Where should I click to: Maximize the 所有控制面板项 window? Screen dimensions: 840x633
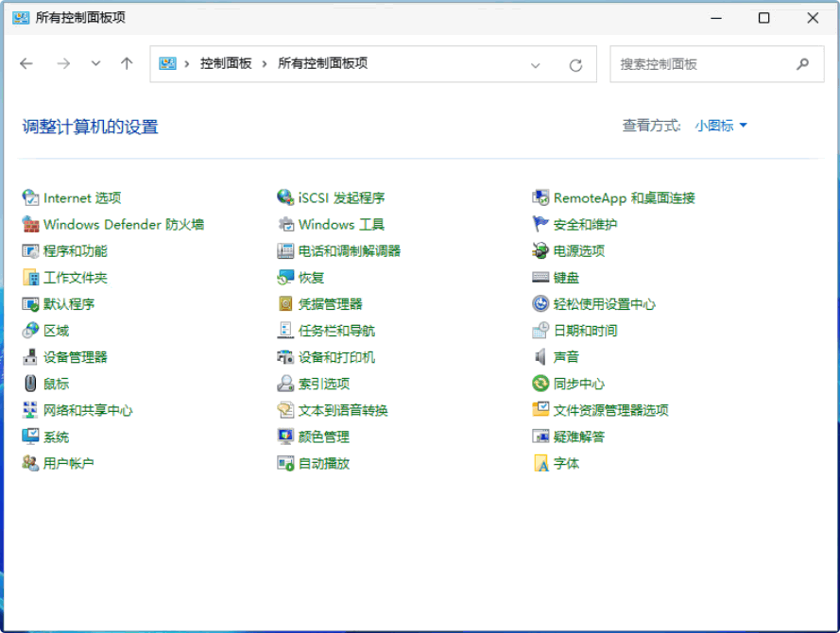coord(763,18)
